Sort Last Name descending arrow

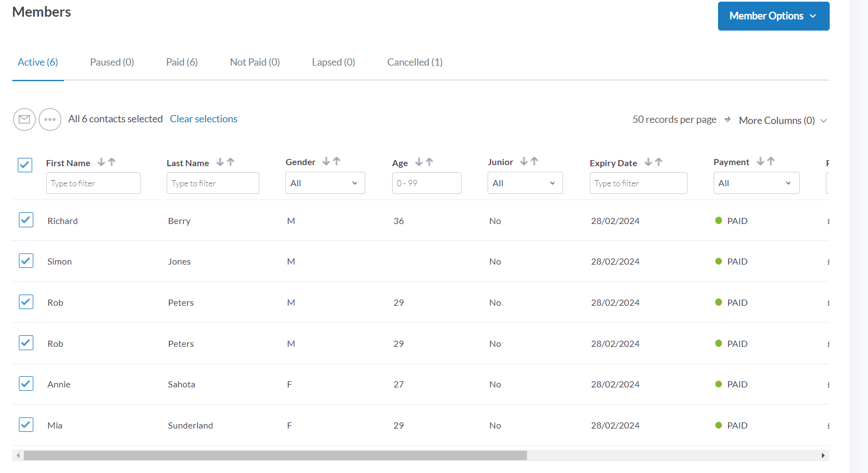[220, 162]
